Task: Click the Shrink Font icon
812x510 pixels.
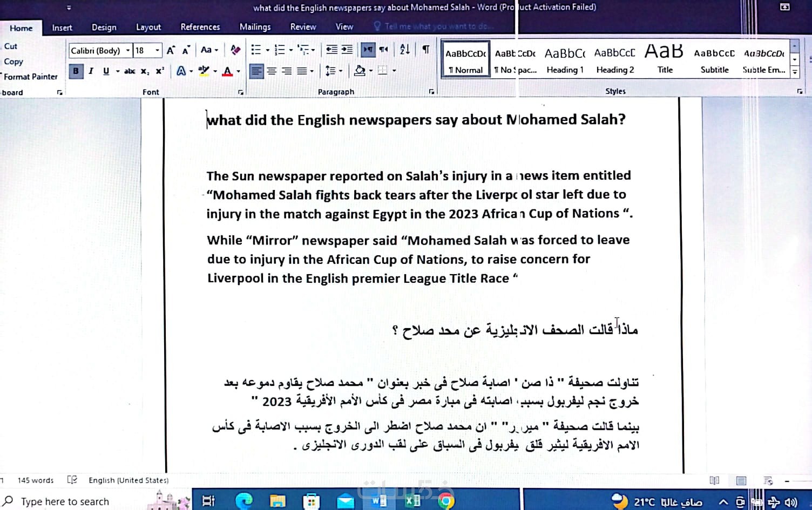Action: click(x=186, y=50)
